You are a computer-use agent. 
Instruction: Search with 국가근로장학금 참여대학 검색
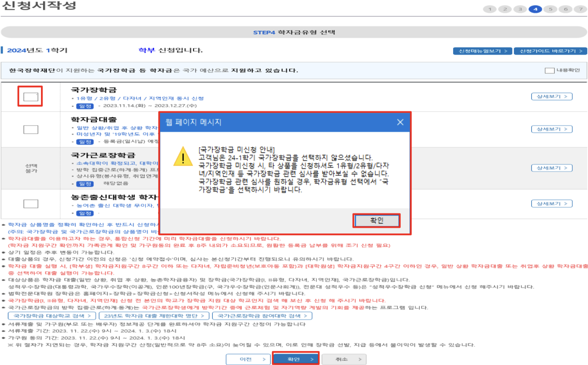[260, 316]
